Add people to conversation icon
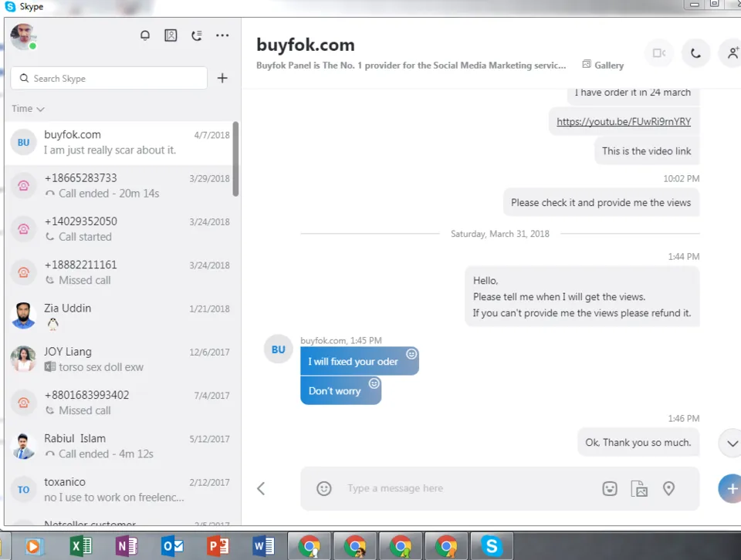 point(732,53)
